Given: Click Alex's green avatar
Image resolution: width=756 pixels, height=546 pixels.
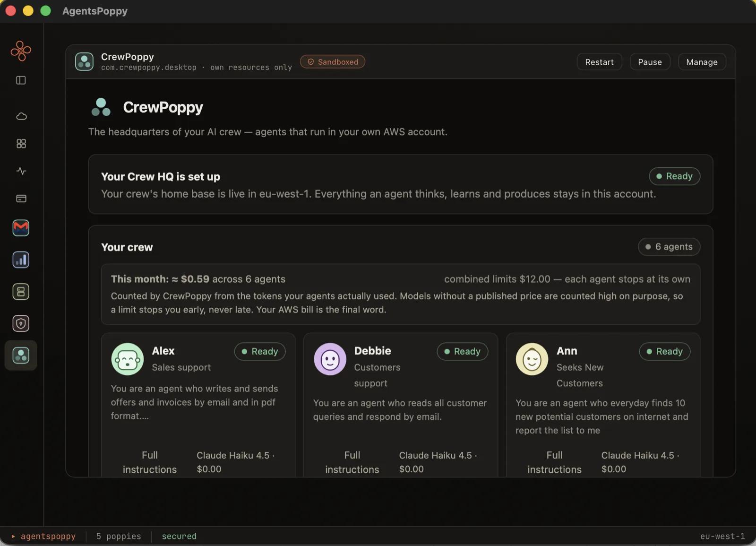Looking at the screenshot, I should coord(128,359).
